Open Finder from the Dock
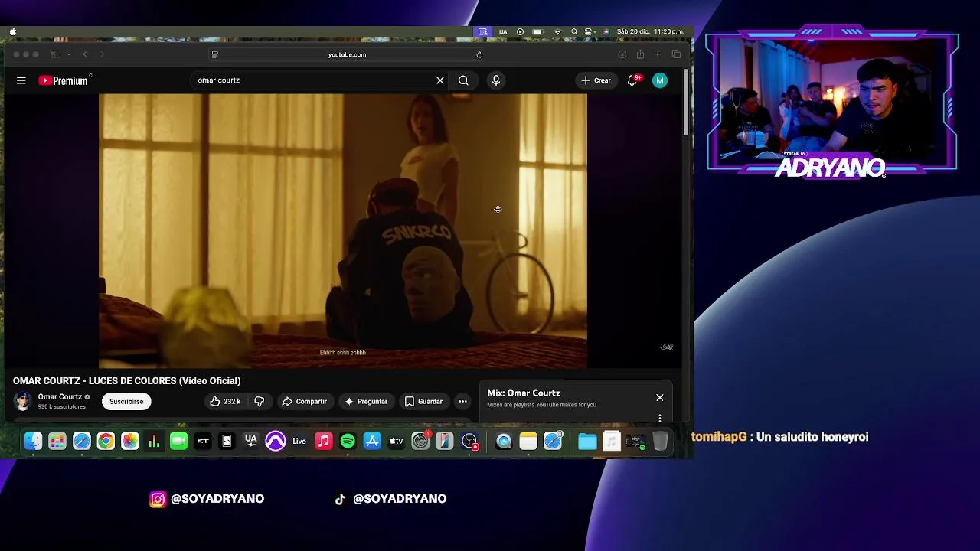Screen dimensions: 980x551 (33, 442)
